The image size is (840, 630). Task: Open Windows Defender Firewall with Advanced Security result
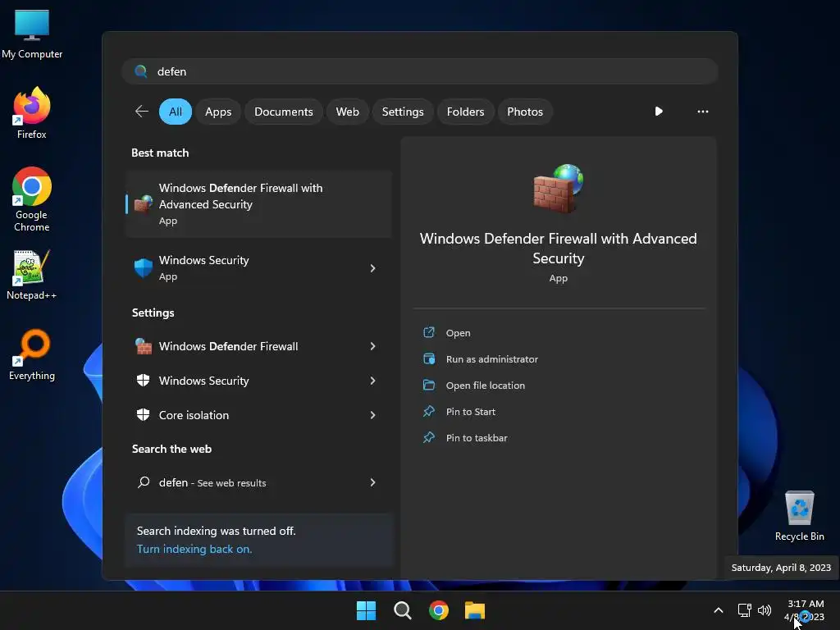click(258, 204)
